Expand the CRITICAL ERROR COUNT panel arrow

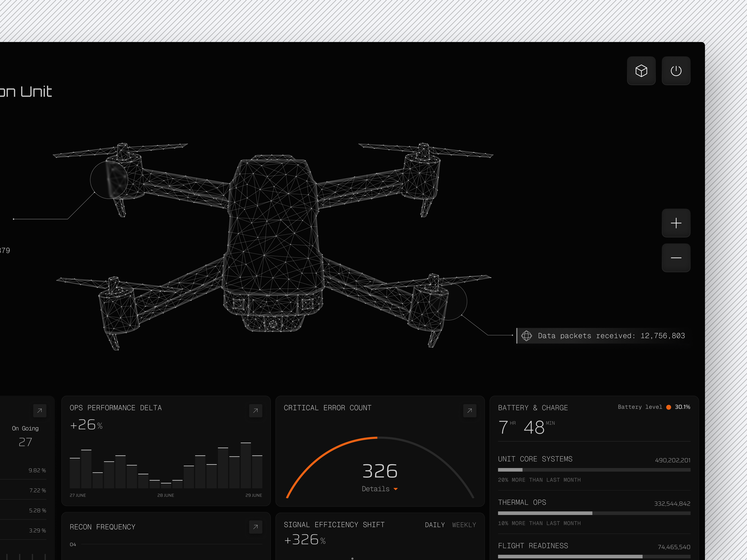tap(470, 411)
